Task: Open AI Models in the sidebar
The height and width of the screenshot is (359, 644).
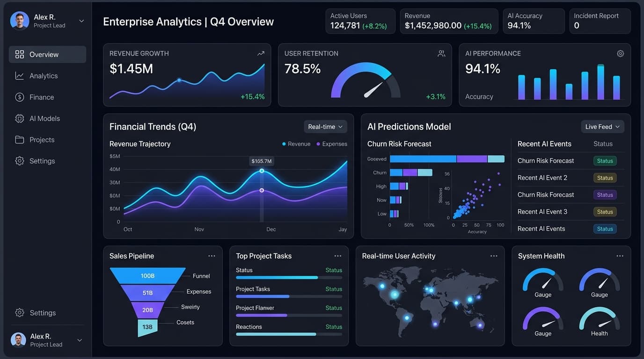Action: tap(47, 119)
